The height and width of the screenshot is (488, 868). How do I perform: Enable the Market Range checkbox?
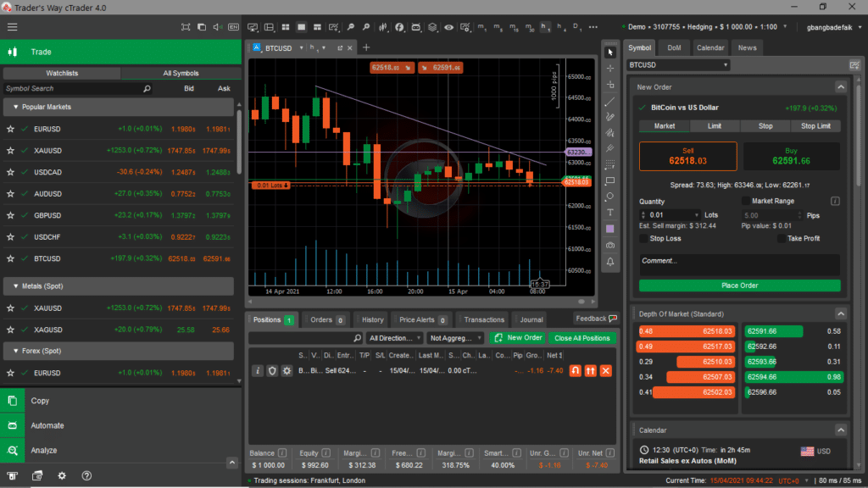coord(746,201)
